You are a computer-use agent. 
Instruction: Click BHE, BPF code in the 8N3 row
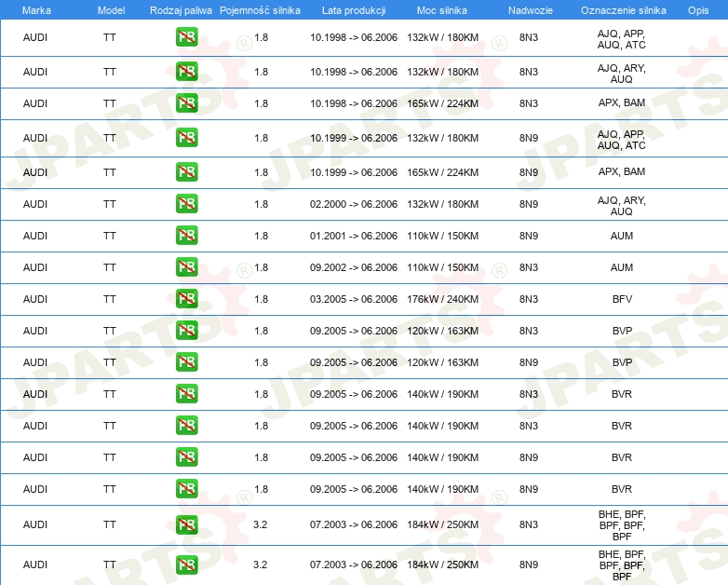tap(622, 525)
